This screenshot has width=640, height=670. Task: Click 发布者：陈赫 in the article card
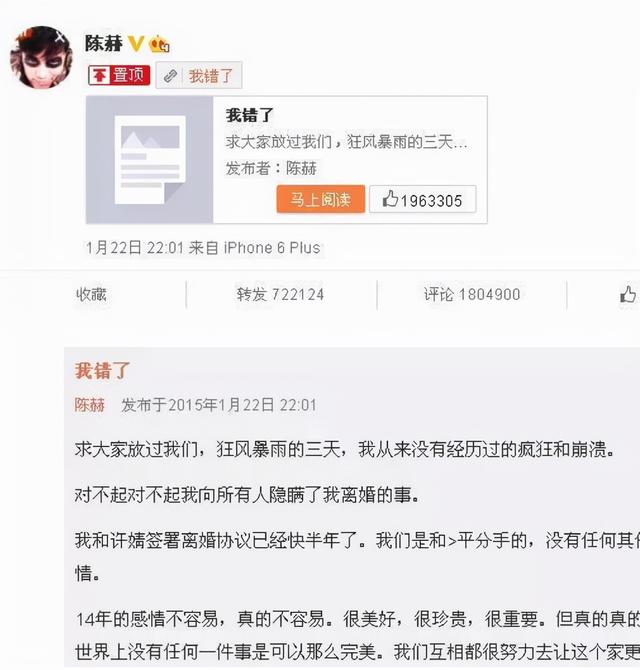(x=271, y=168)
